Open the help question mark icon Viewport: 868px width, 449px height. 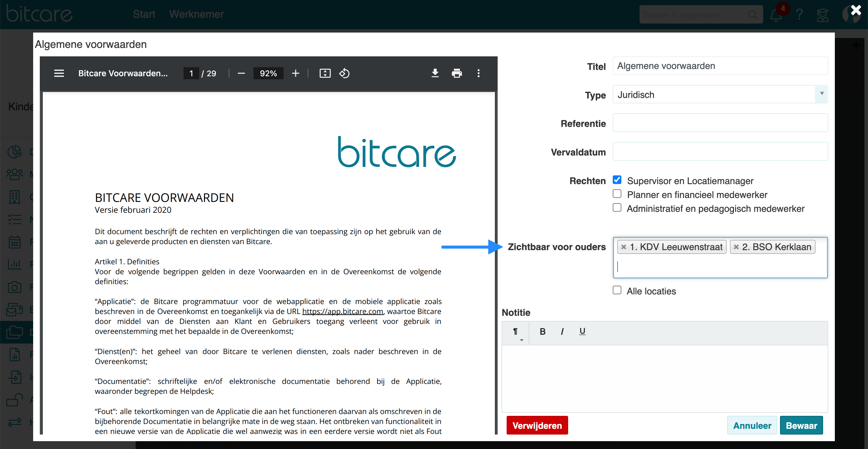pos(799,15)
